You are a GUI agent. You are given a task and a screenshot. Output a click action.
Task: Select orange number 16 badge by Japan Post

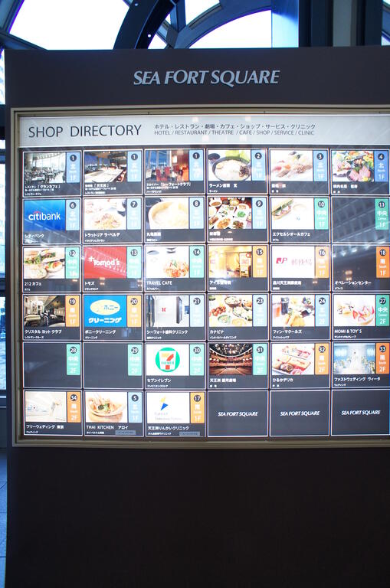point(322,262)
